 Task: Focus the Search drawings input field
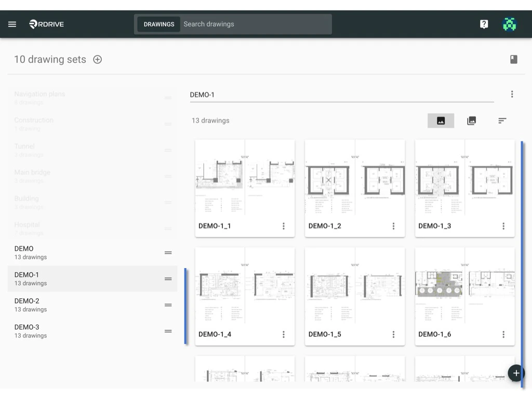click(x=256, y=24)
